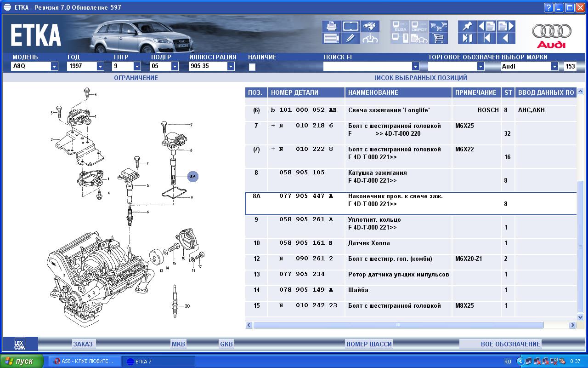Open the ИЛЛЮСТРАЦИЯ dropdown 905-35

[x=231, y=66]
